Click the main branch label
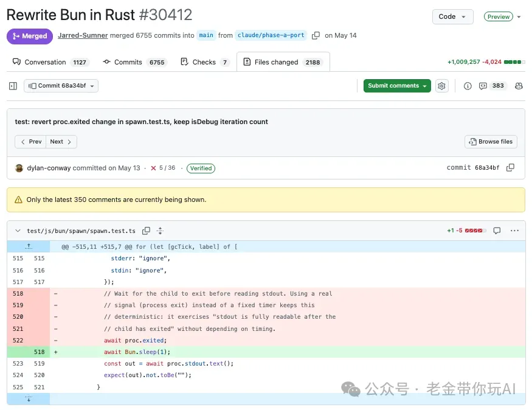This screenshot has width=532, height=410. pyautogui.click(x=206, y=35)
